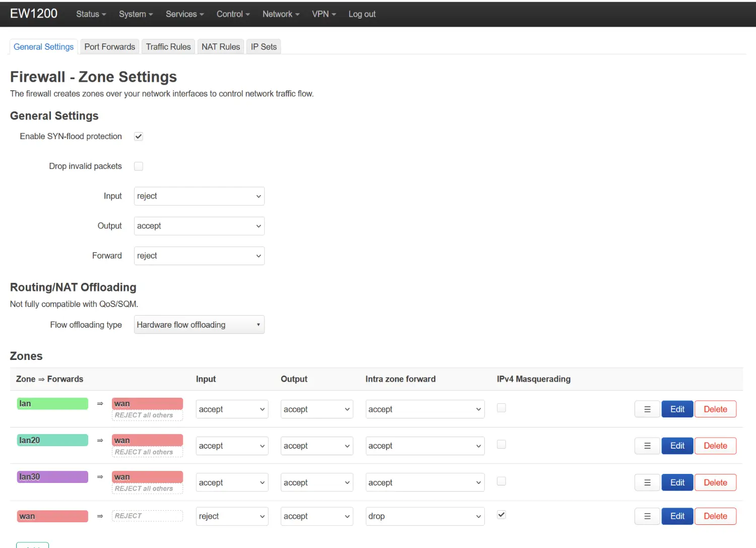The image size is (756, 548).
Task: Open the Network menu in navbar
Action: pyautogui.click(x=281, y=14)
